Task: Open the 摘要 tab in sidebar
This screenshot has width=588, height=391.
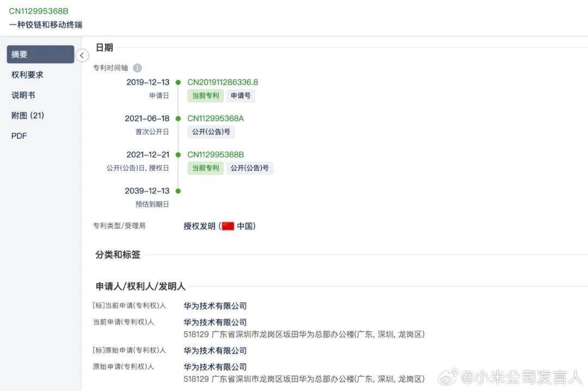Action: (x=40, y=54)
